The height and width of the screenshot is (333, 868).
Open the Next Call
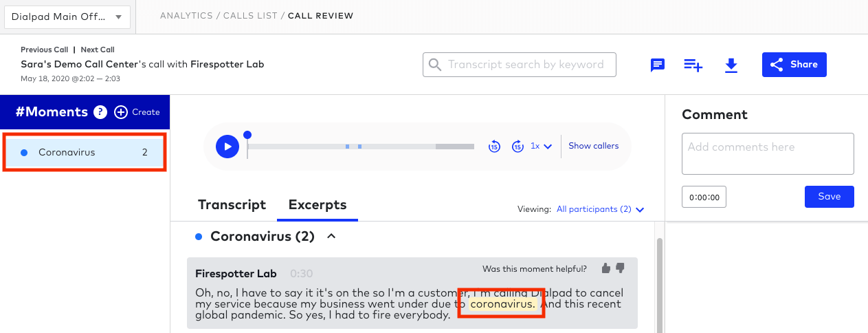click(98, 50)
